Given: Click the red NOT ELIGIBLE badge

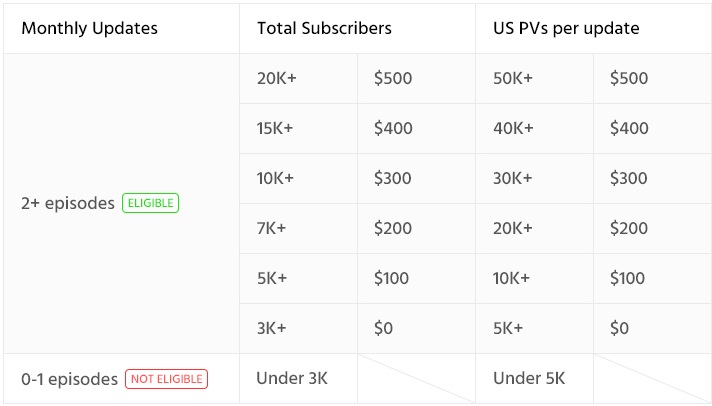Looking at the screenshot, I should [166, 379].
